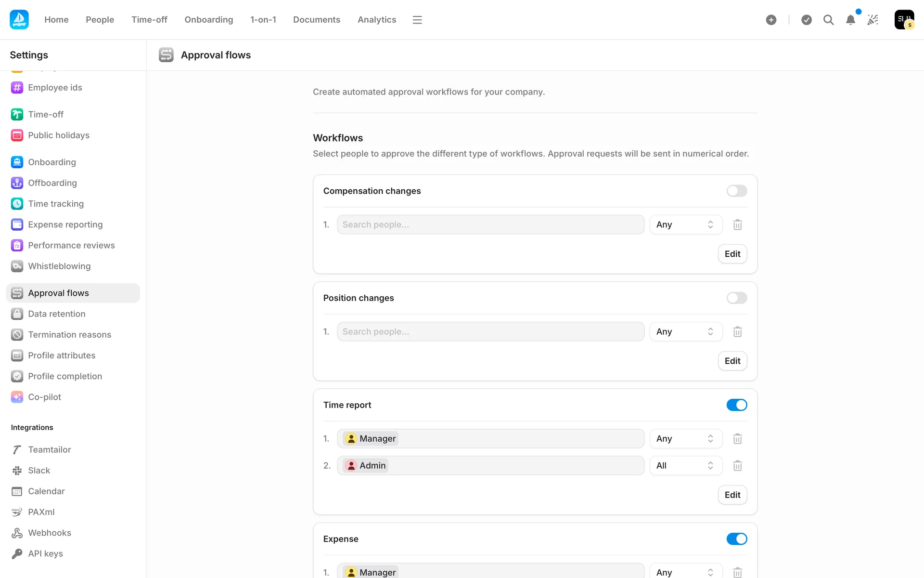Screen dimensions: 924x578
Task: Delete Time report Manager approver row
Action: coord(737,439)
